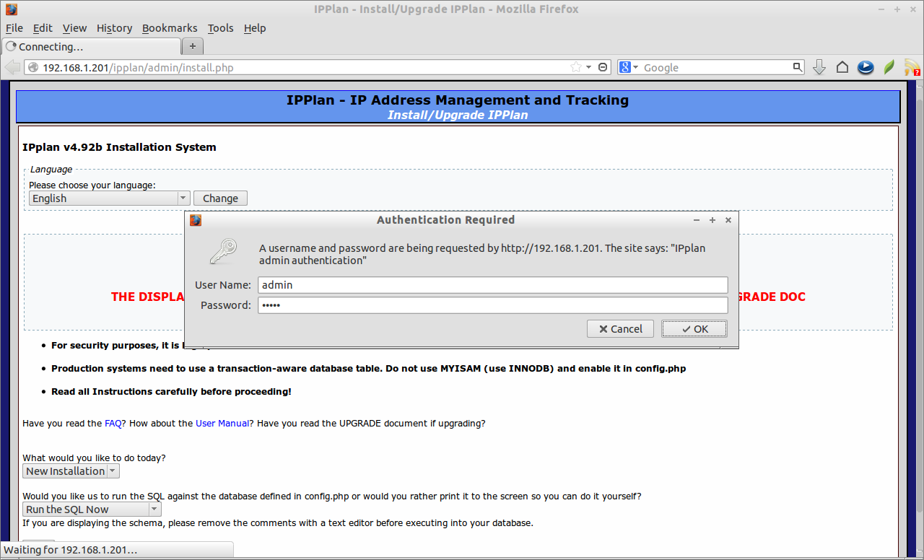Close the main Firefox window
The height and width of the screenshot is (560, 924).
pyautogui.click(x=914, y=9)
